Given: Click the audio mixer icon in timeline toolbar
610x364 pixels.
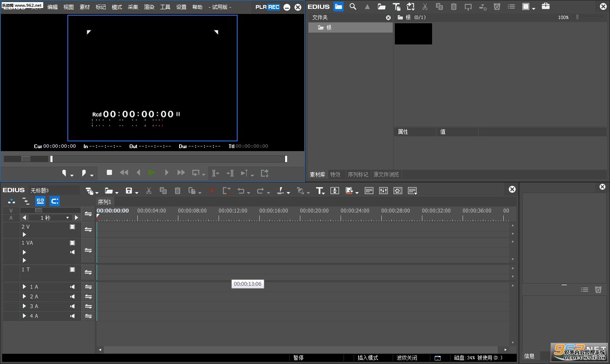Looking at the screenshot, I should pyautogui.click(x=383, y=190).
